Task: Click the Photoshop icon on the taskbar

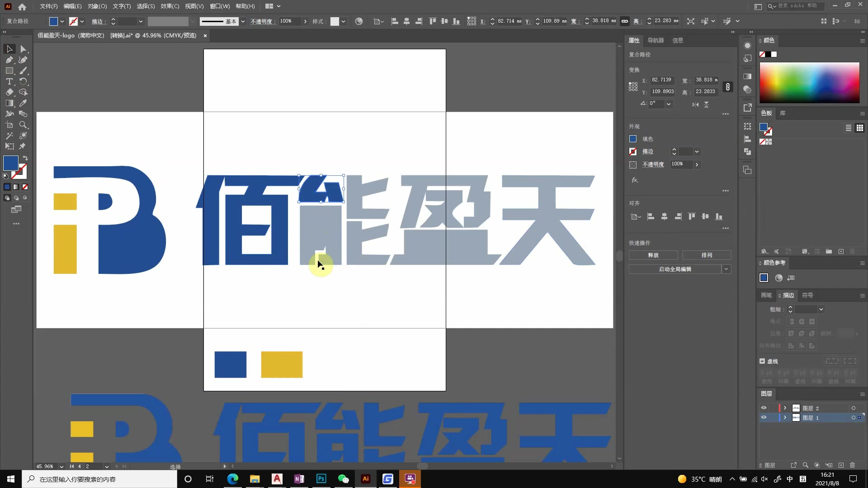Action: [321, 479]
